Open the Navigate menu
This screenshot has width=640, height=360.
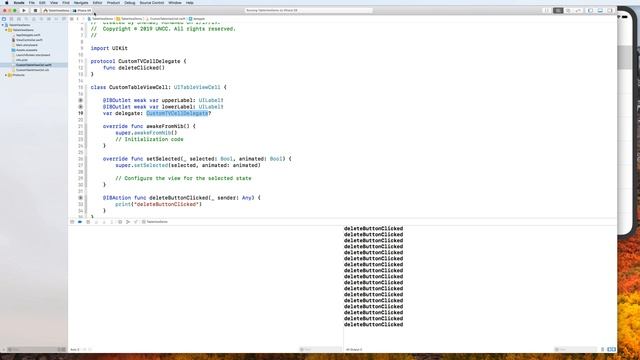pyautogui.click(x=81, y=3)
